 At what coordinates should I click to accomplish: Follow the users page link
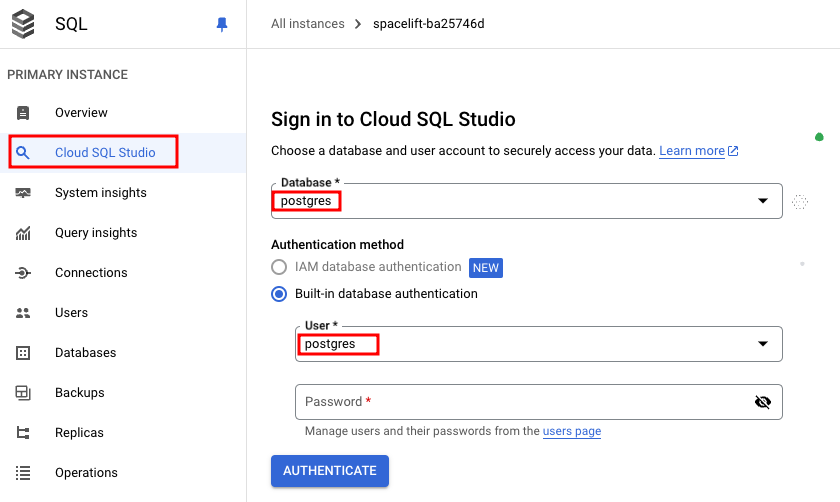pos(572,431)
